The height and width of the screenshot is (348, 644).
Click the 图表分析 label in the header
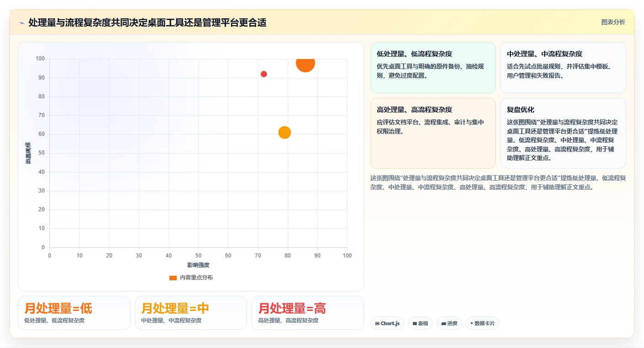[613, 22]
